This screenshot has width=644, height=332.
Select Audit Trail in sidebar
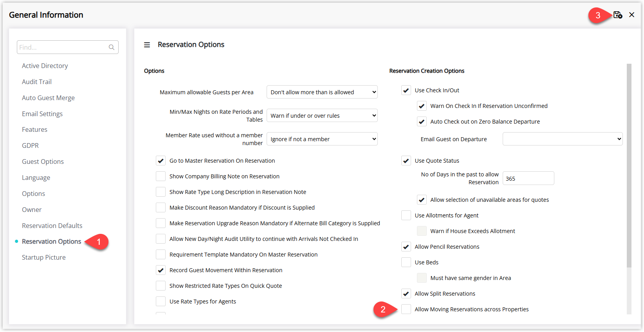(x=37, y=82)
